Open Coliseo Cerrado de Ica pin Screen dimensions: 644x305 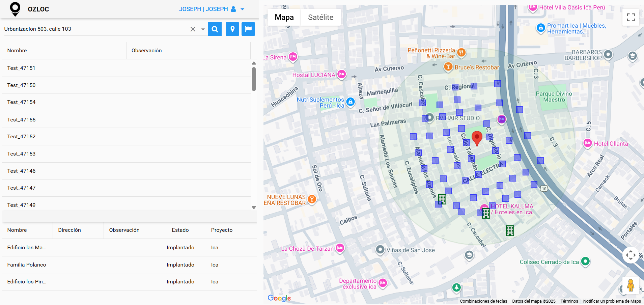(x=585, y=261)
